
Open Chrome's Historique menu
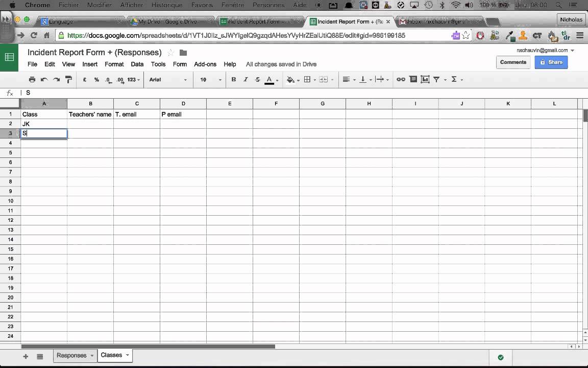[x=167, y=5]
